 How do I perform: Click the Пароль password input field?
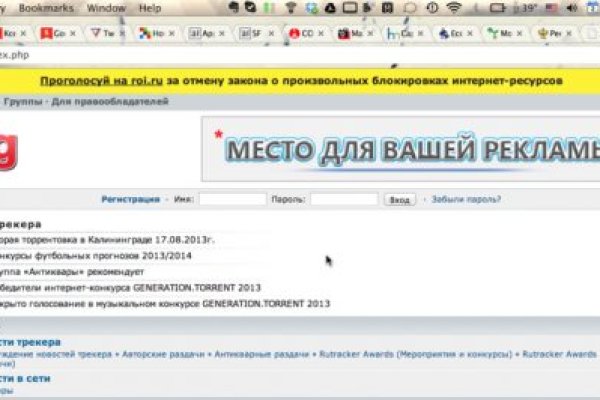pos(343,200)
